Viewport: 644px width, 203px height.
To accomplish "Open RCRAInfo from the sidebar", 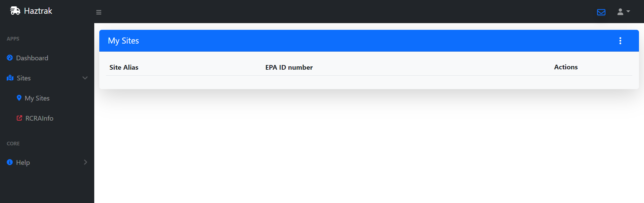I will (x=39, y=118).
